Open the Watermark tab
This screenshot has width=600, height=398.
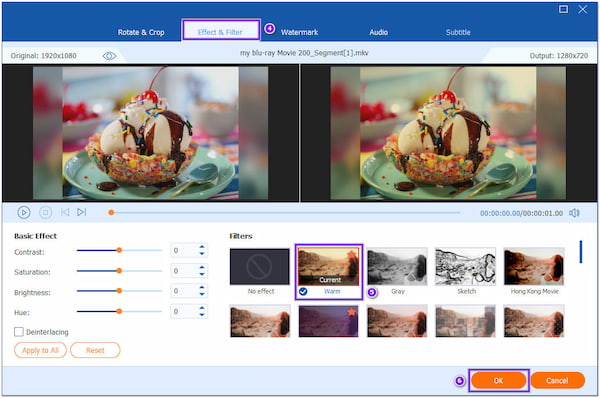299,32
